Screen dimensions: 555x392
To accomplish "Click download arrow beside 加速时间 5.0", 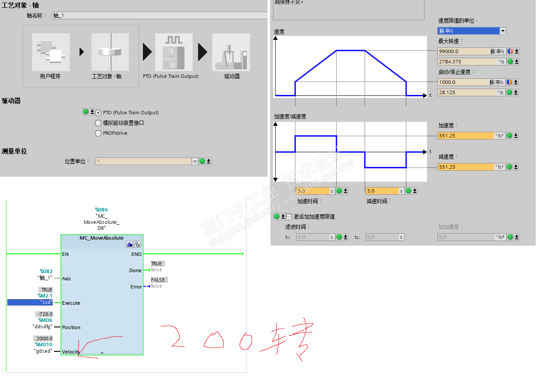I will (345, 191).
